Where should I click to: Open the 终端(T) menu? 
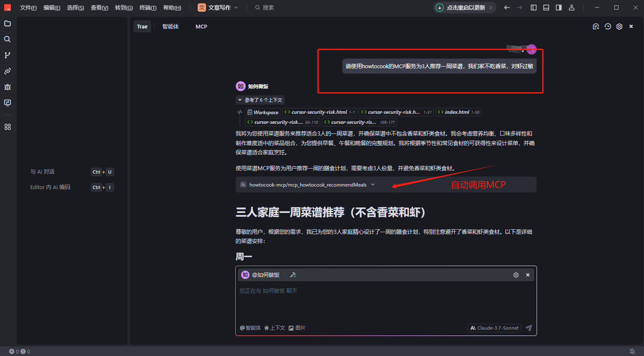tap(148, 8)
